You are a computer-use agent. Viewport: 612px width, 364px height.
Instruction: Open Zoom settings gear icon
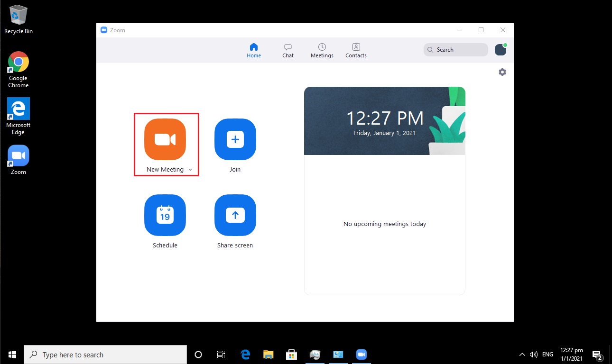502,72
